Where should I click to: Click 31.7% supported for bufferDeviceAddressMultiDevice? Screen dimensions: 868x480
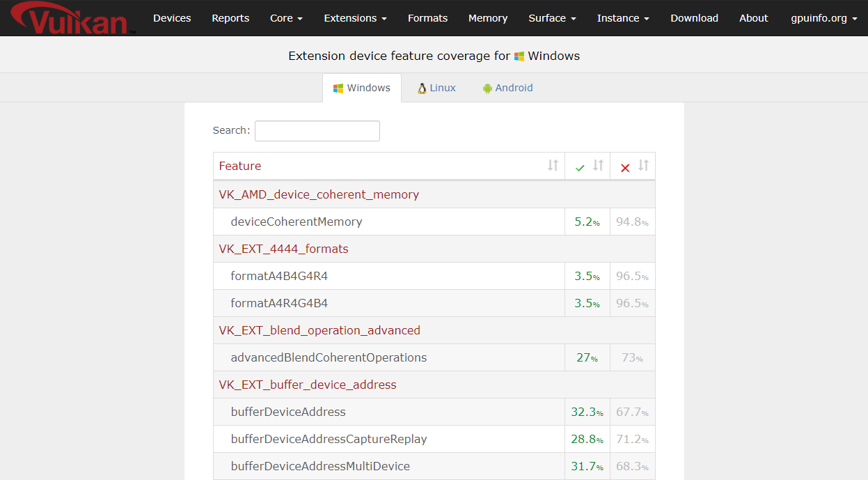[x=587, y=466]
